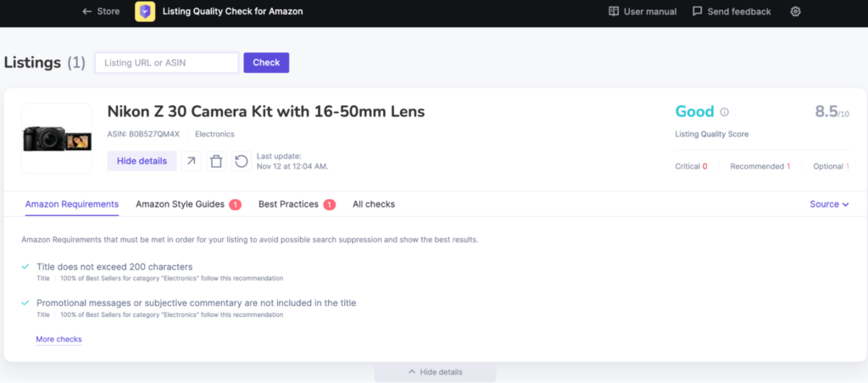Click the Back arrow icon before Store
The height and width of the screenshot is (383, 868).
87,11
